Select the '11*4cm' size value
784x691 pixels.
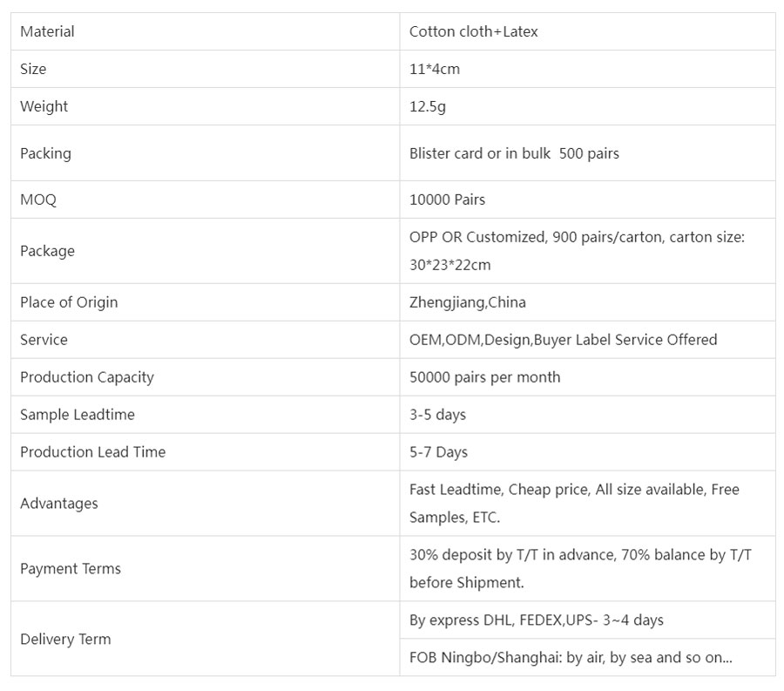(x=435, y=69)
